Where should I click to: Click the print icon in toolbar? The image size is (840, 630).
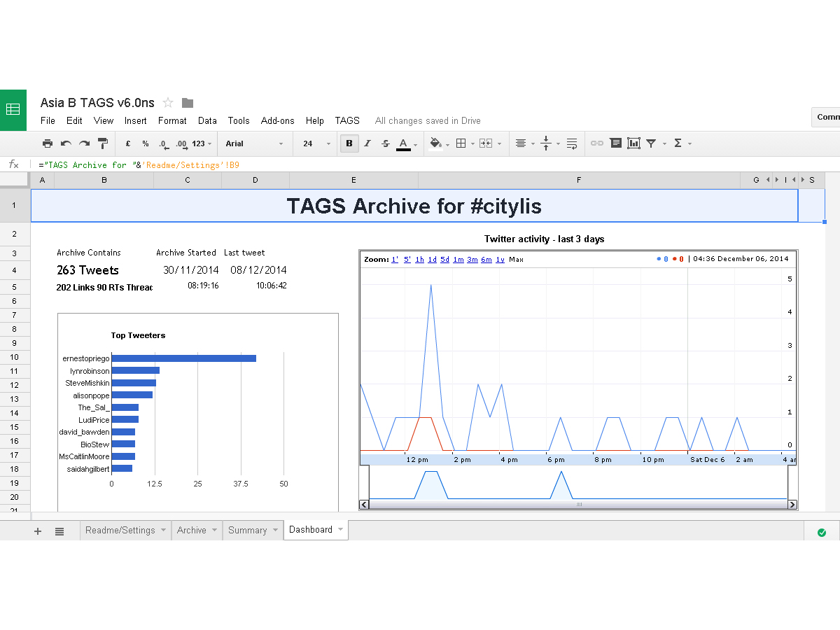(48, 143)
